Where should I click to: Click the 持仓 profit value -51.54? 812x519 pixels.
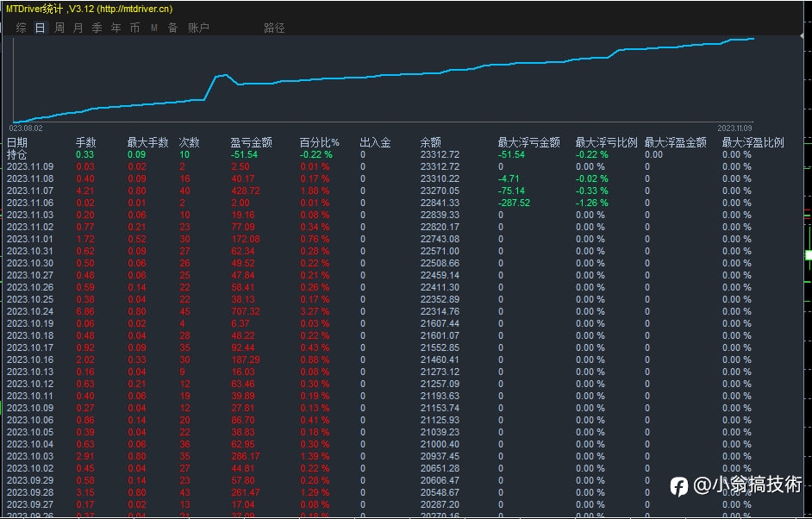(245, 154)
